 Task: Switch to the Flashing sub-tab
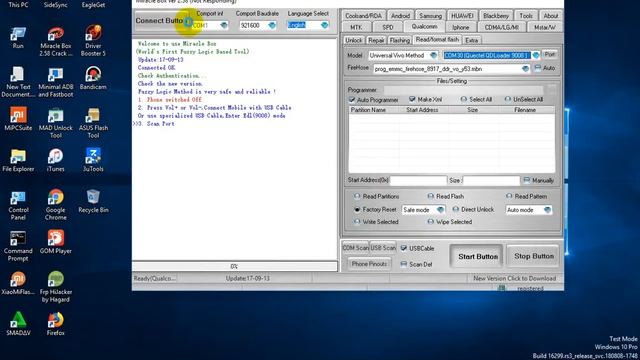tap(399, 40)
